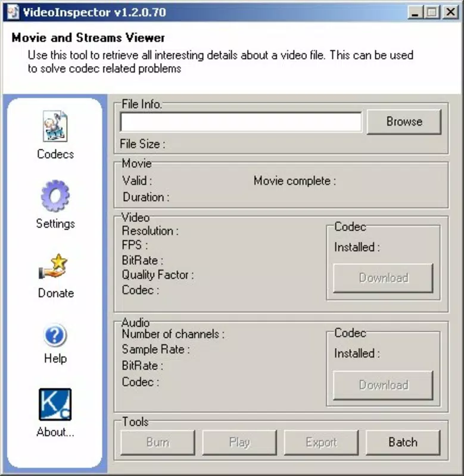
Task: Select the Codecs label in sidebar
Action: click(x=55, y=154)
